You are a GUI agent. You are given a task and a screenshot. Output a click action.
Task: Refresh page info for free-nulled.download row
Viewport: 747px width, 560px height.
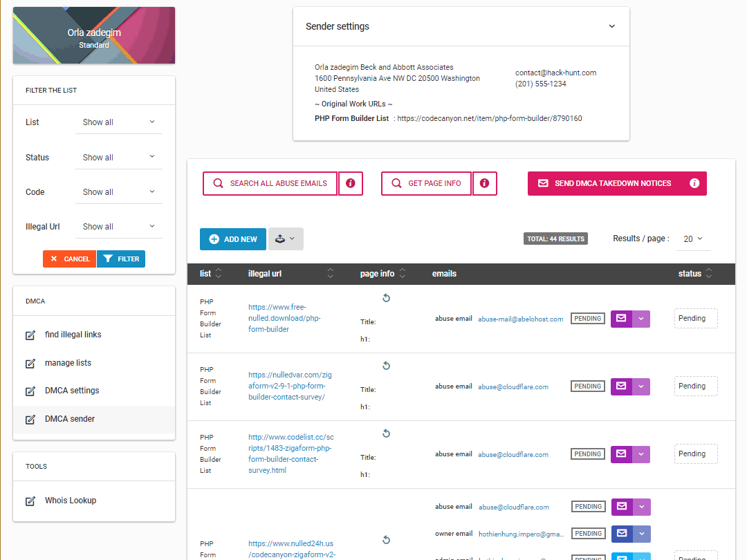pos(387,298)
